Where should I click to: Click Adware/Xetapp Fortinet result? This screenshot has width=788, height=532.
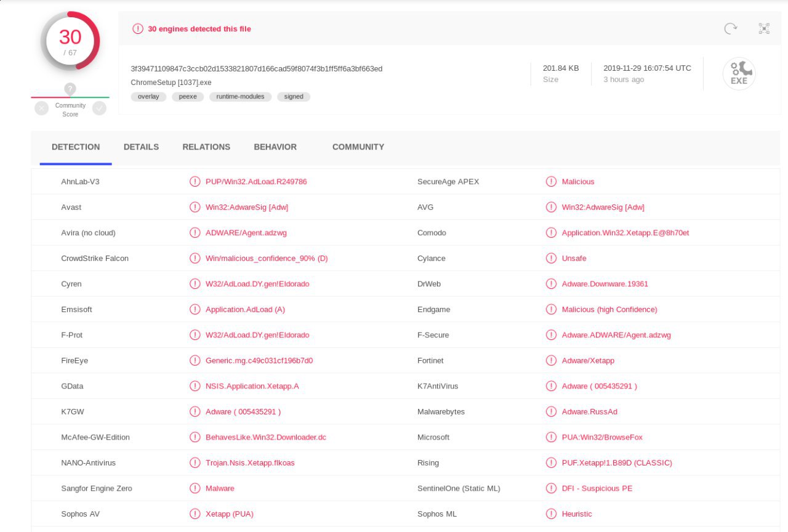pyautogui.click(x=588, y=361)
